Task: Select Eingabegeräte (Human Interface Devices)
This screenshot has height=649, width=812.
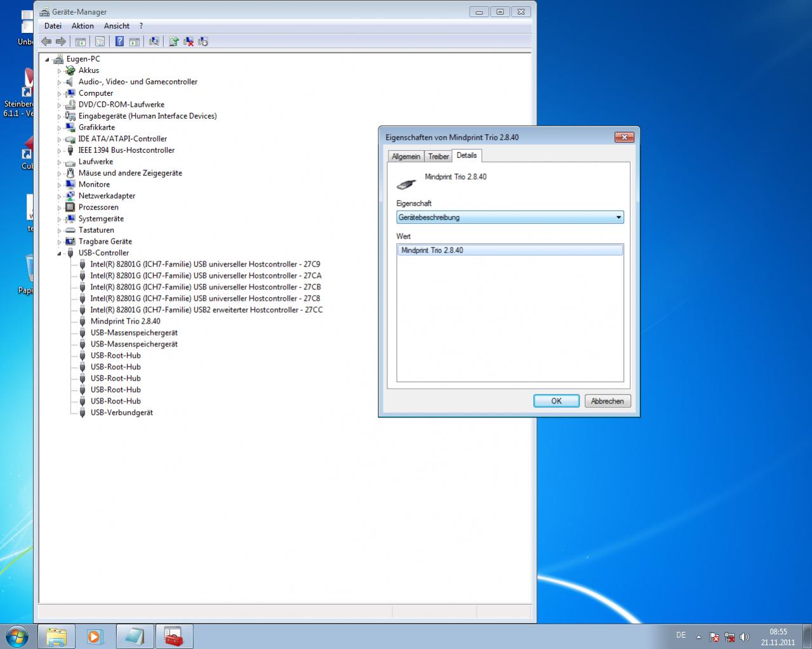Action: (x=147, y=116)
